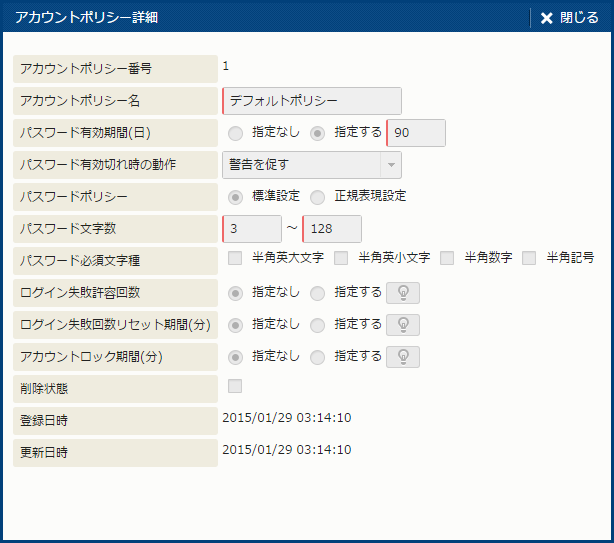Select 指定する for ログイン失敗許容回数

click(x=317, y=293)
